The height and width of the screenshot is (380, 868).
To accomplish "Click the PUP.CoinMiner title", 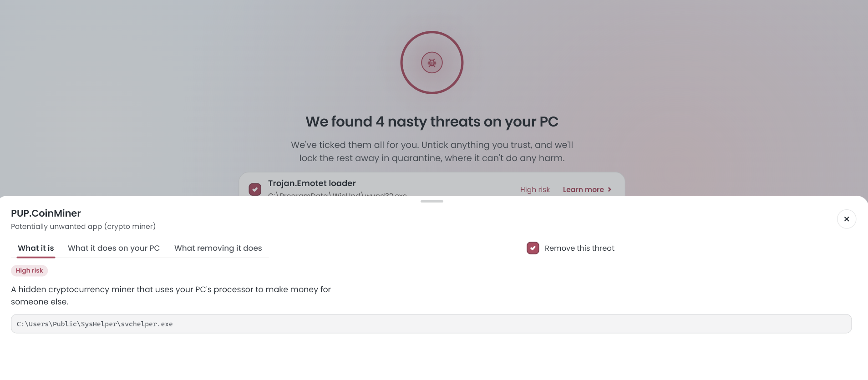I will (x=46, y=213).
